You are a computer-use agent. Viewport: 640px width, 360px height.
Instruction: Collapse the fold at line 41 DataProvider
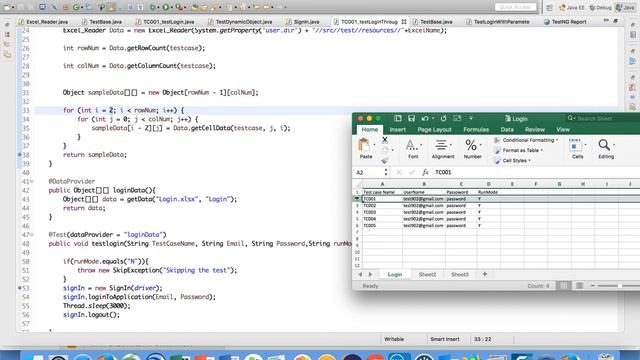click(x=32, y=181)
